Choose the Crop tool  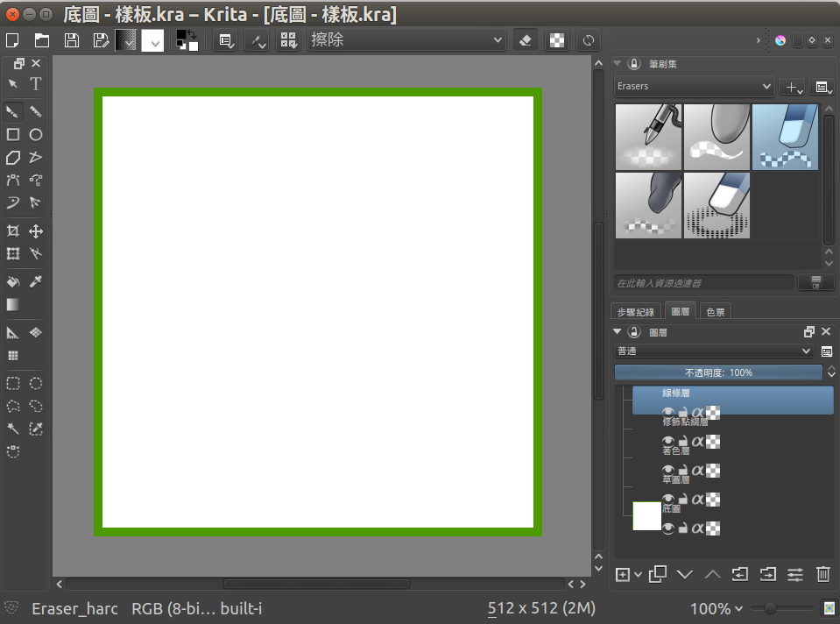(x=13, y=231)
